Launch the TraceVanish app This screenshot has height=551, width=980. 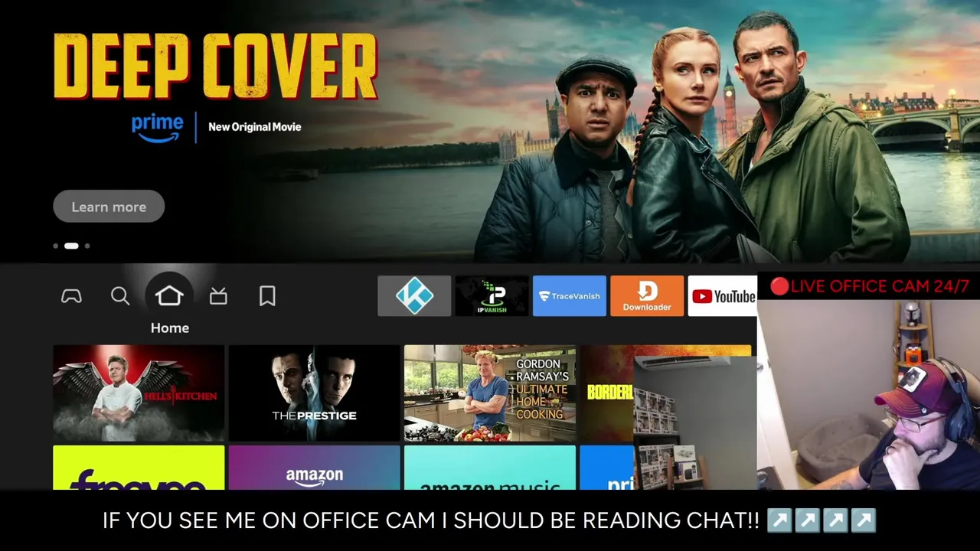[x=570, y=296]
